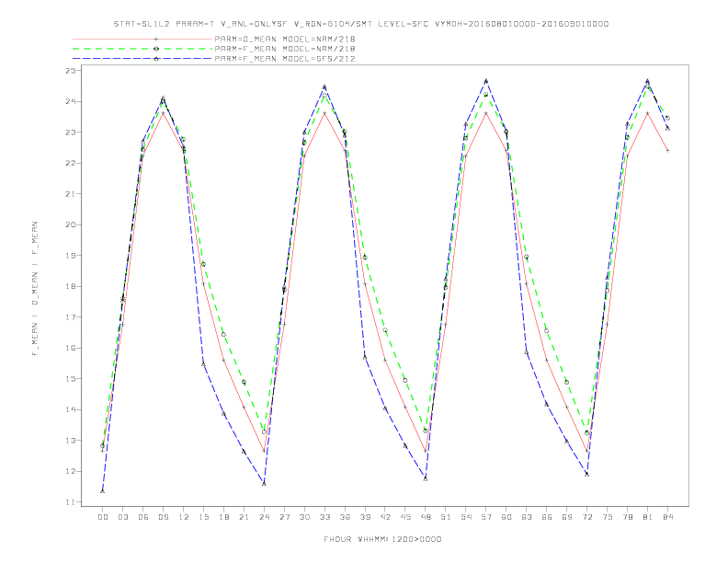This screenshot has height=563, width=728.
Task: Click the circle marker in the green legend line
Action: pyautogui.click(x=156, y=49)
